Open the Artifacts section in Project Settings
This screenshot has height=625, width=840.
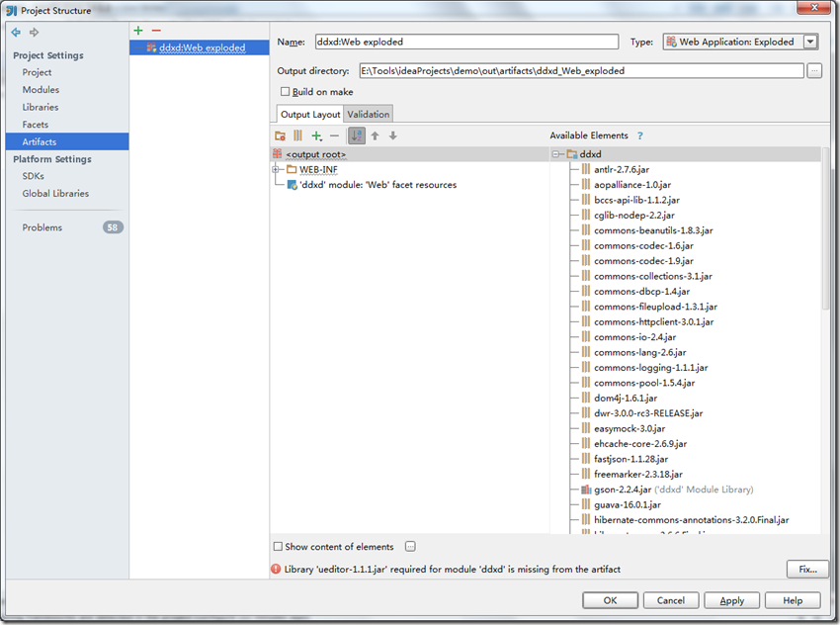(x=38, y=140)
